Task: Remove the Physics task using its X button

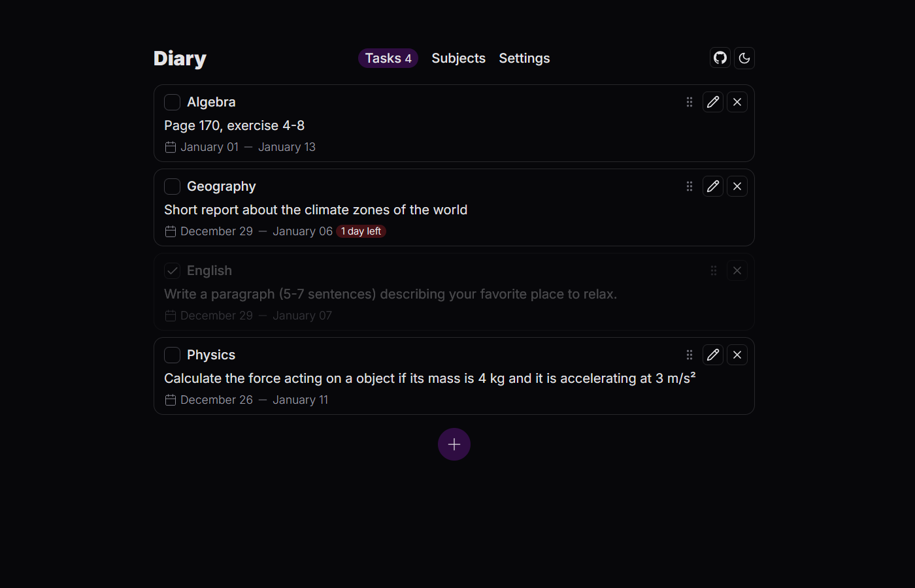Action: 737,355
